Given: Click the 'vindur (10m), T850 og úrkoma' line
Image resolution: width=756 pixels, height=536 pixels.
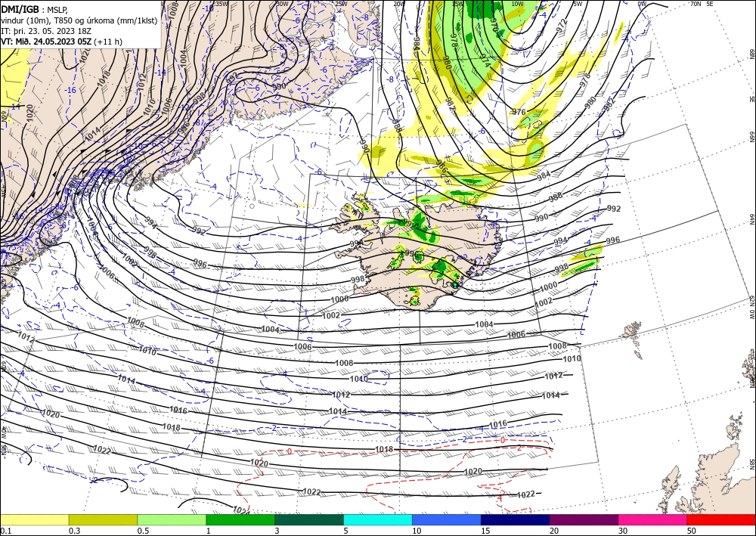Looking at the screenshot, I should tap(79, 20).
